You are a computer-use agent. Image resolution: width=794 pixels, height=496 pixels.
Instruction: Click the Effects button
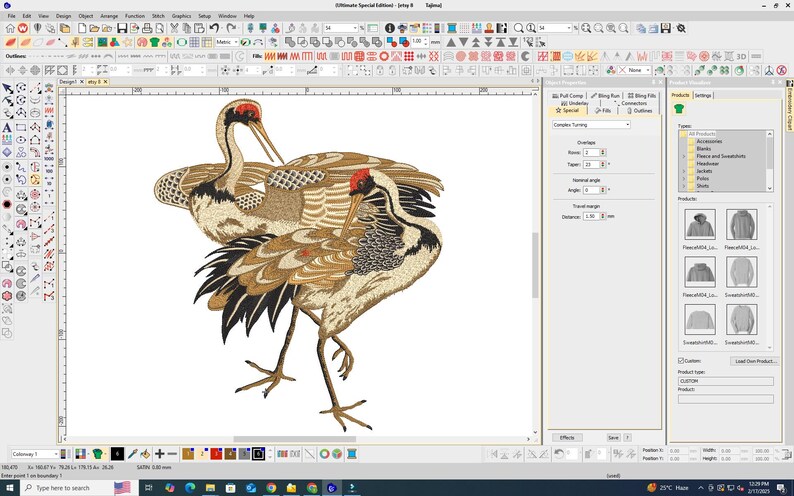[x=567, y=438]
